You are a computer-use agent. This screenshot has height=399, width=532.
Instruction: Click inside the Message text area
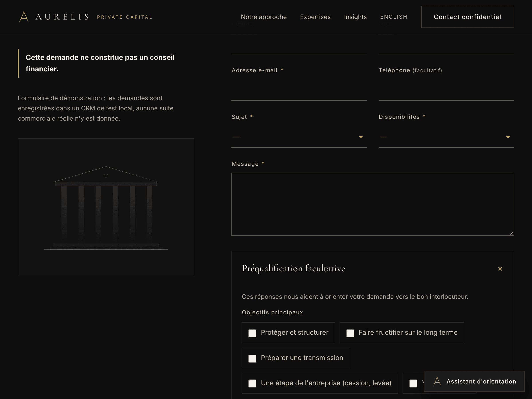(373, 204)
